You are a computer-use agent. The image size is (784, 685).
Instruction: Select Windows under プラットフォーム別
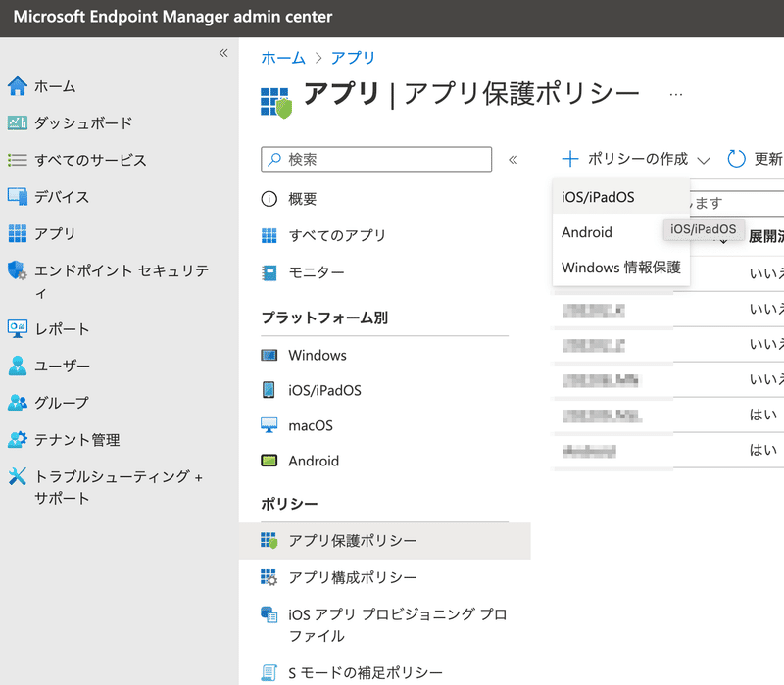[x=304, y=355]
